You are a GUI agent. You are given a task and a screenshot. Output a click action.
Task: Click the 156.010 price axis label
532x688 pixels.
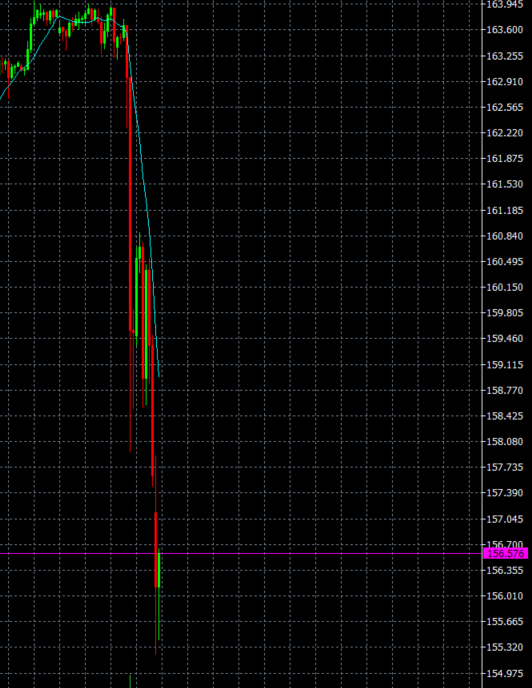coord(505,596)
